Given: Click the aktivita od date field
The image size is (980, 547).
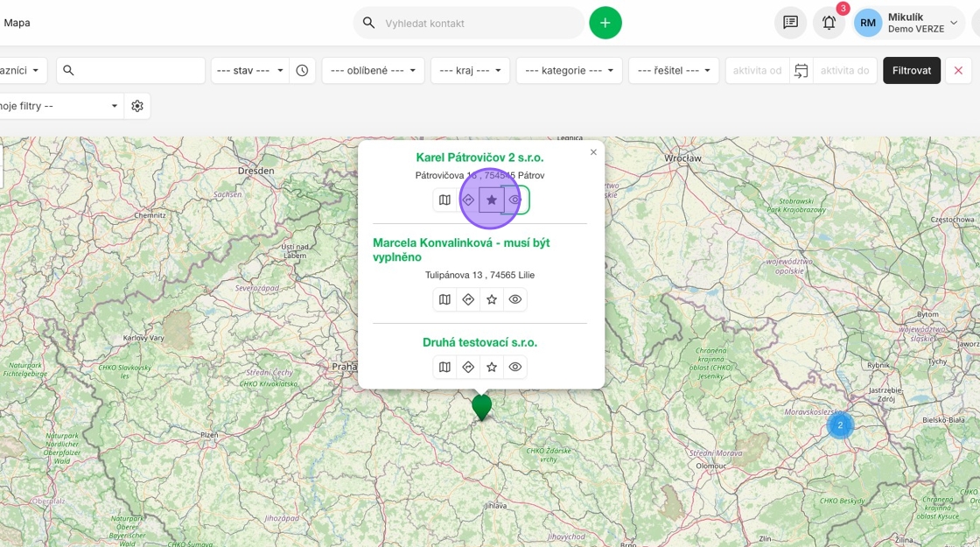Looking at the screenshot, I should coord(757,71).
